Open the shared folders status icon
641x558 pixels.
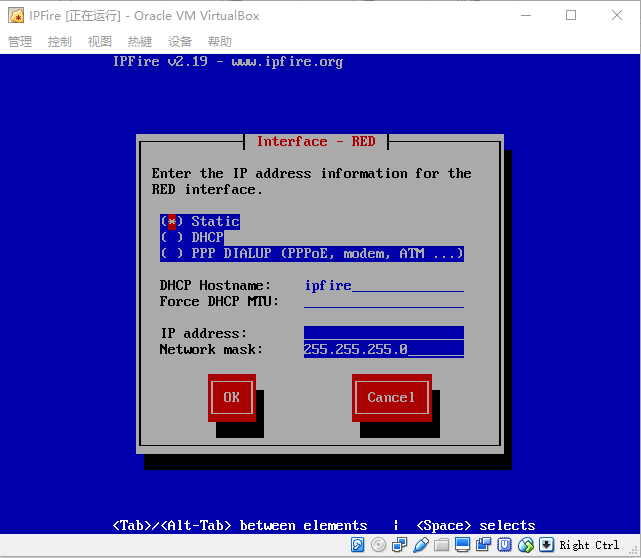point(442,545)
